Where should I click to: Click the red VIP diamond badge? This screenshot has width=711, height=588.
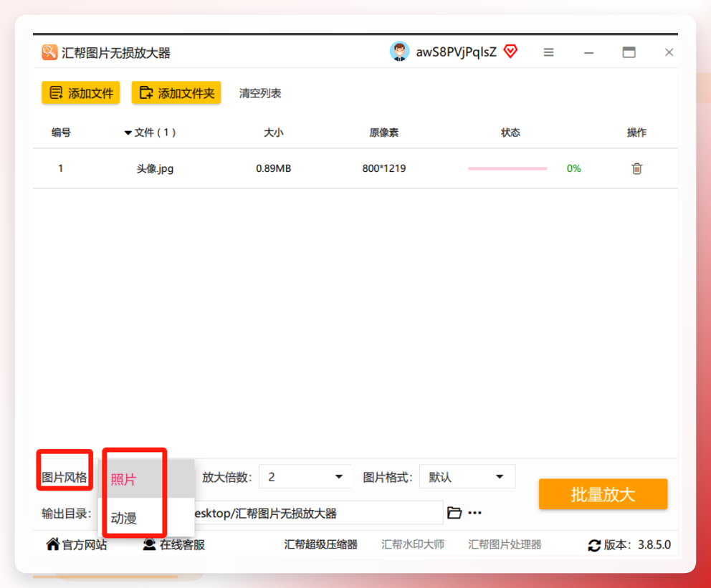click(x=510, y=51)
